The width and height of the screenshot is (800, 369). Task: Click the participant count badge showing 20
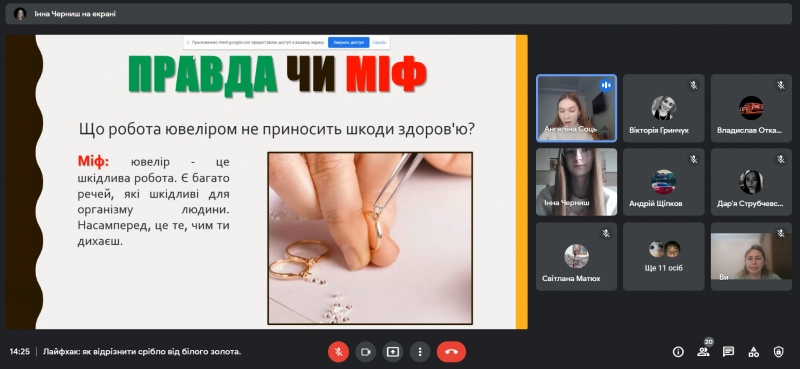708,341
